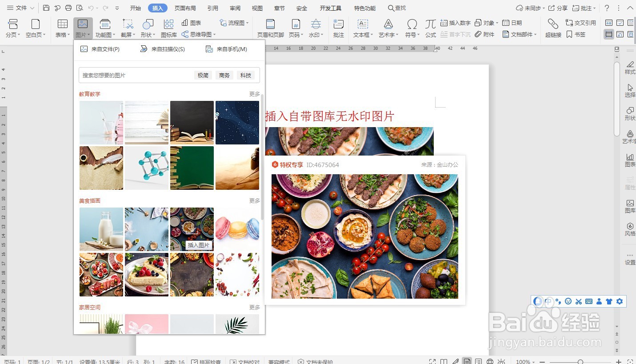Open the Symbol (符号) tool
636x364 pixels.
pyautogui.click(x=412, y=28)
